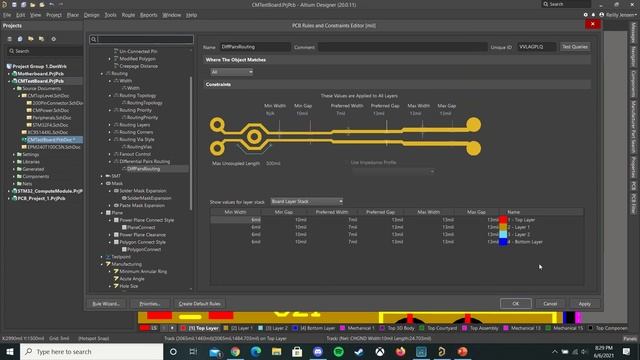Open Steam from the taskbar
640x360 pixels.
359,352
